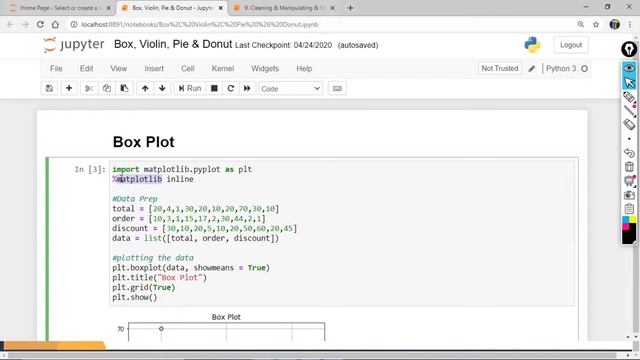The image size is (640, 360).
Task: Open the browser zoom magnifier icon
Action: click(x=580, y=24)
